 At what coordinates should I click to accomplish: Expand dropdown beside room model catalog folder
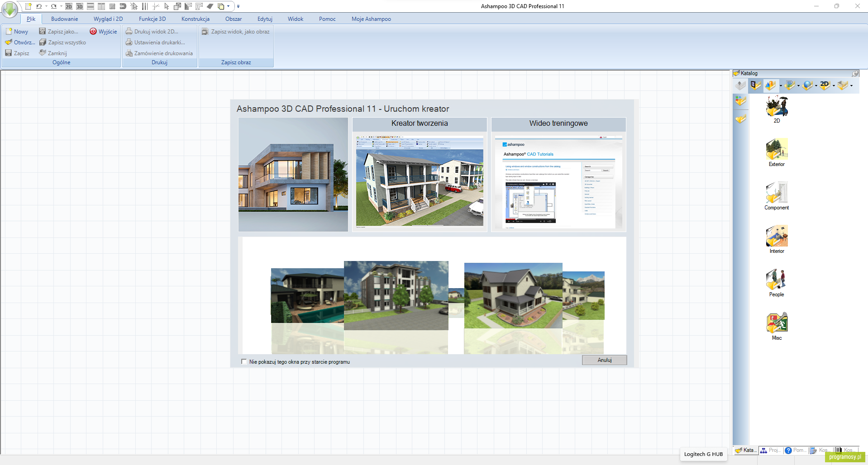(851, 85)
